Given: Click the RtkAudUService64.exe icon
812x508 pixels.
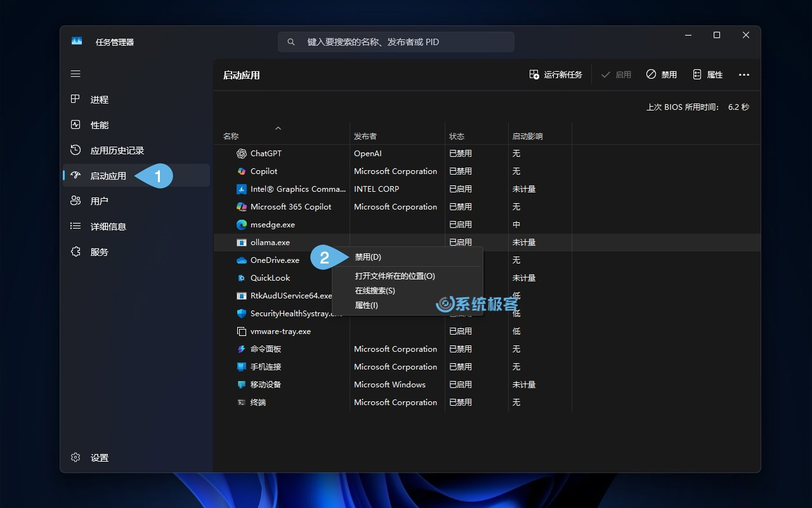Looking at the screenshot, I should coord(241,296).
